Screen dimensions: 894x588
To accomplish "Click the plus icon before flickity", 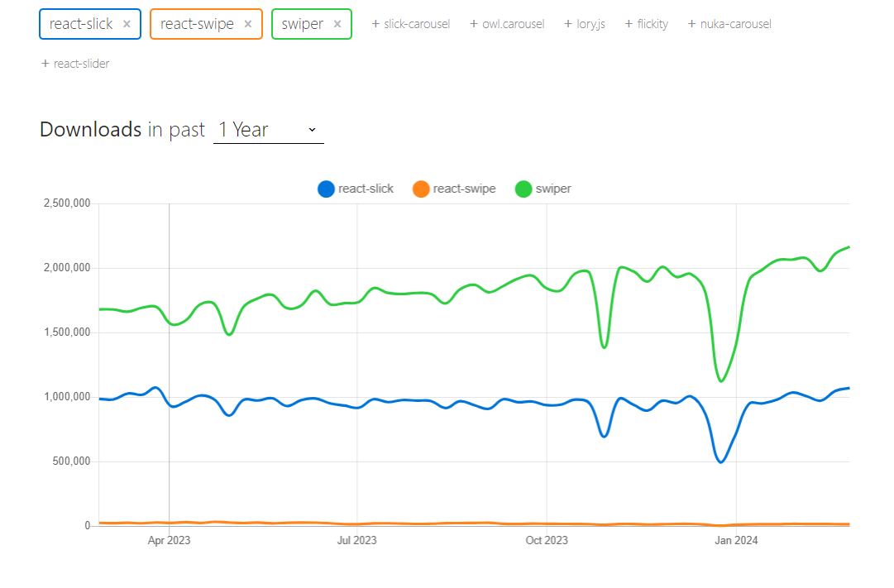I will click(629, 24).
